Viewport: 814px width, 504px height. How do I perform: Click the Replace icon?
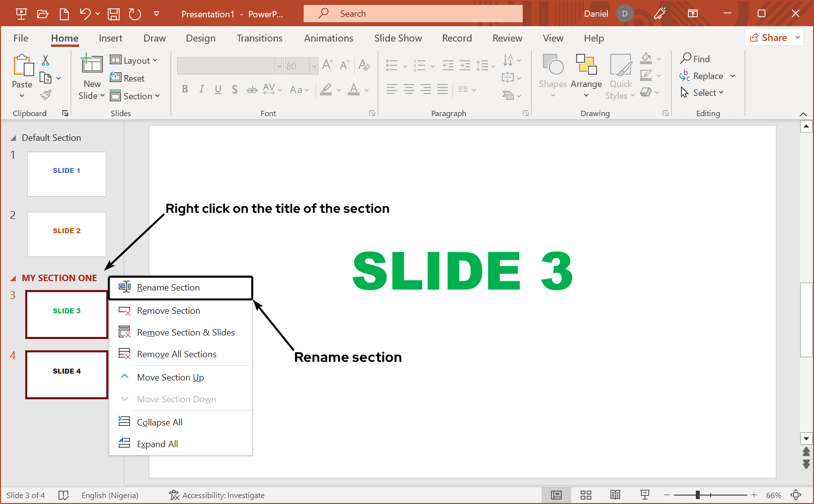point(685,76)
